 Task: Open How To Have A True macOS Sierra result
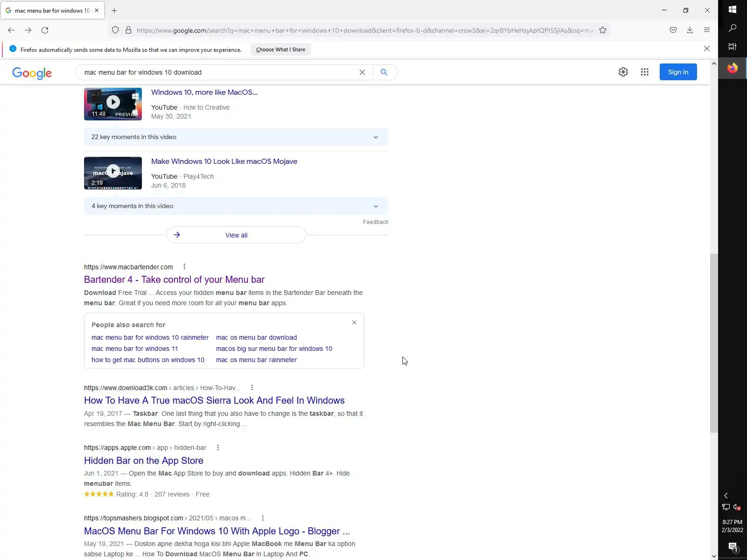point(214,400)
